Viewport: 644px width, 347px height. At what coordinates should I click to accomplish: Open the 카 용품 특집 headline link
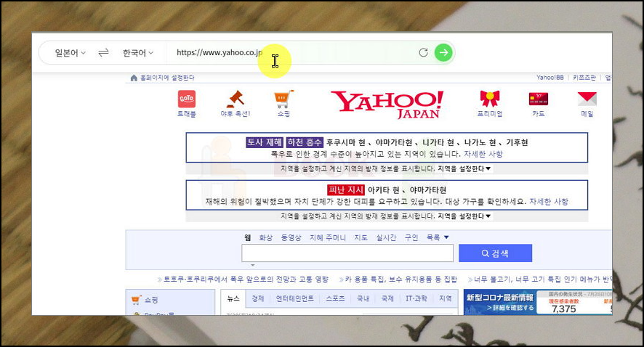click(x=401, y=279)
